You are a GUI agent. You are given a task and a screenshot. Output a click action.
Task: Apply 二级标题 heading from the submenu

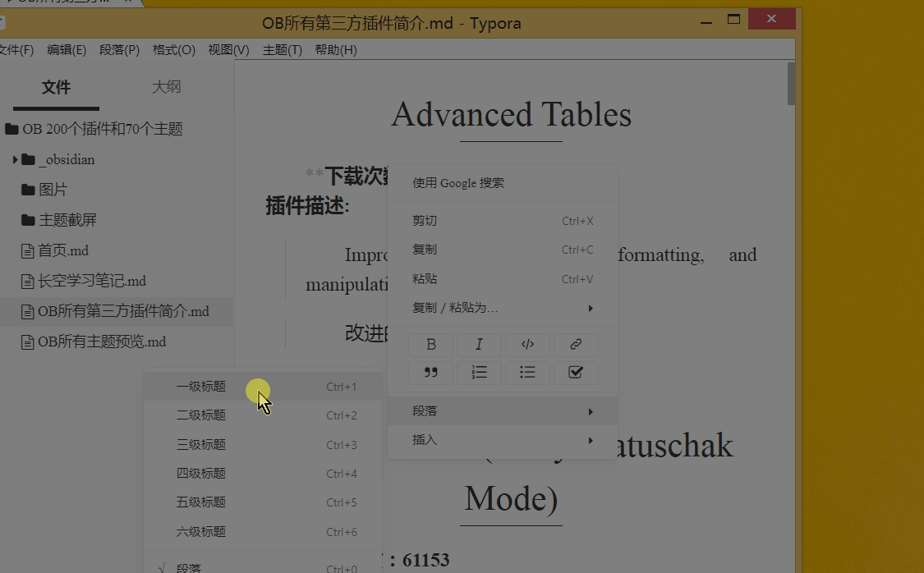tap(200, 415)
